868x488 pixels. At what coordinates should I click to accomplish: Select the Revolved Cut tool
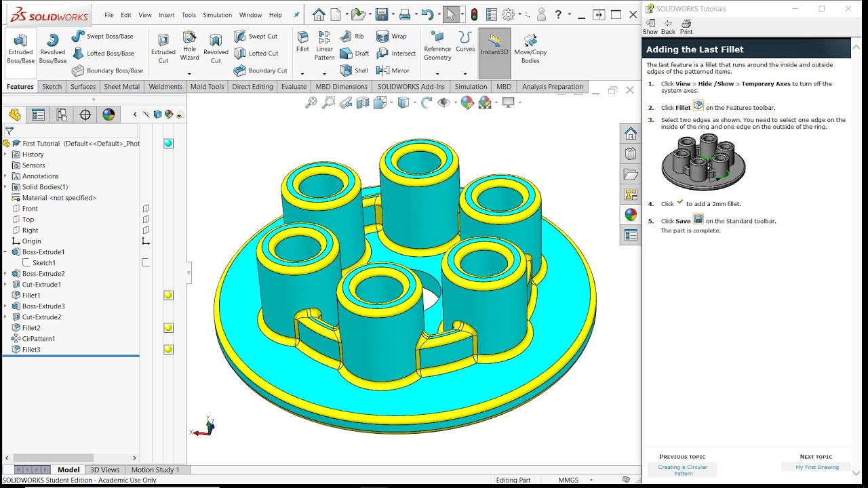(216, 49)
